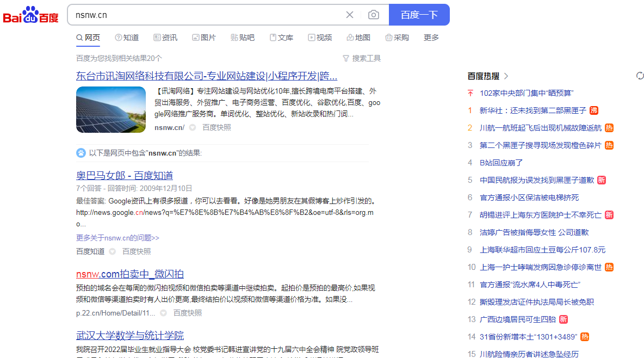644x358 pixels.
Task: Open B站回应崩了
Action: 501,163
